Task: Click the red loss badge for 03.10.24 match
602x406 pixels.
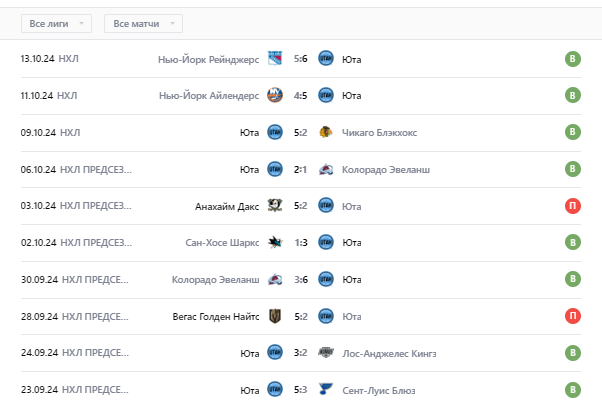Action: click(572, 206)
